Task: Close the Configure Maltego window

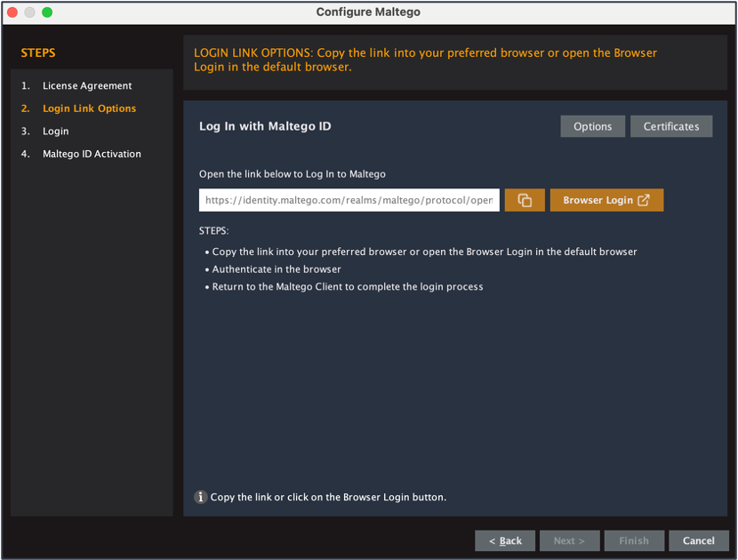Action: (12, 12)
